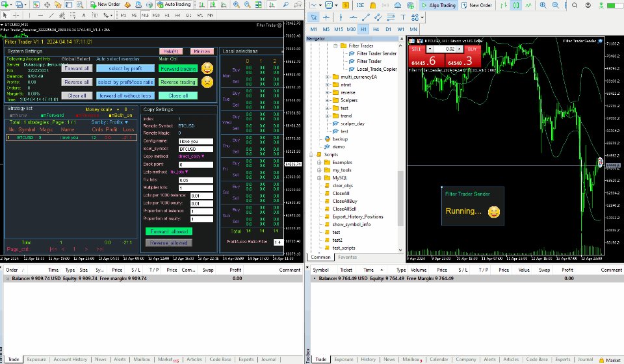Image resolution: width=624 pixels, height=364 pixels.
Task: Open the search magnifier in left terminal toolbar
Action: 286,5
